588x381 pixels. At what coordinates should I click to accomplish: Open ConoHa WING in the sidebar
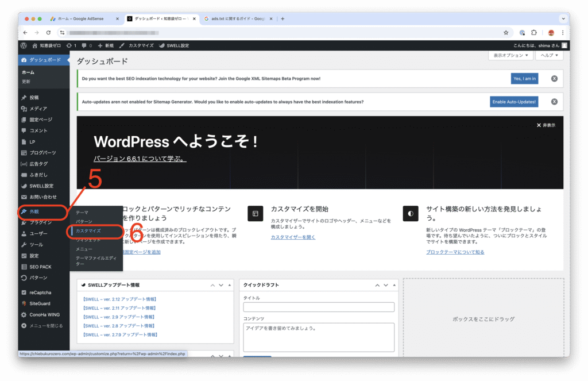coord(44,314)
